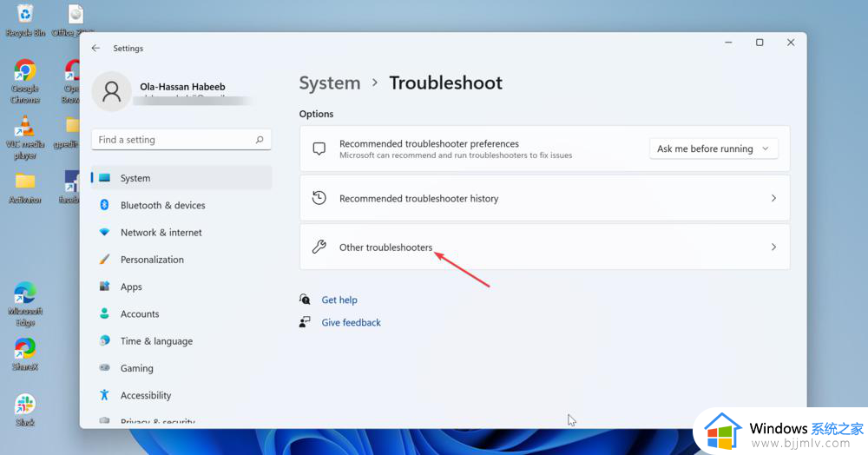
Task: Click the Network wifi icon in sidebar
Action: (x=104, y=233)
